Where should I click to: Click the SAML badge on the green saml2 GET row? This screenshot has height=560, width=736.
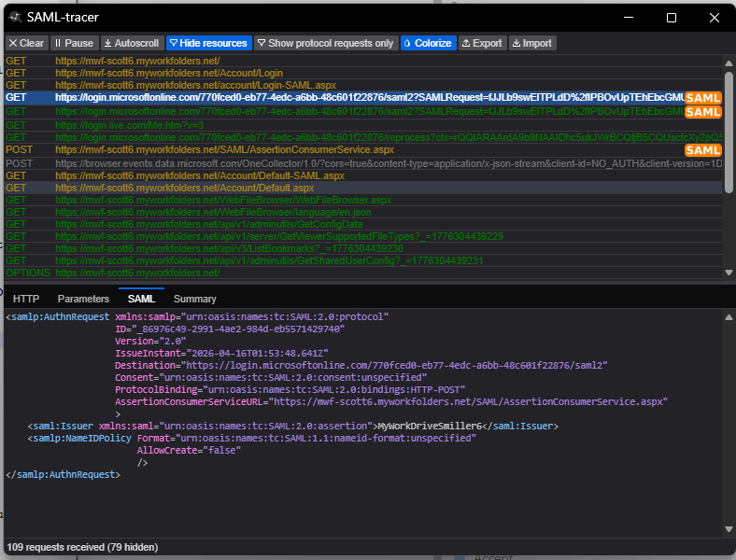[x=702, y=112]
